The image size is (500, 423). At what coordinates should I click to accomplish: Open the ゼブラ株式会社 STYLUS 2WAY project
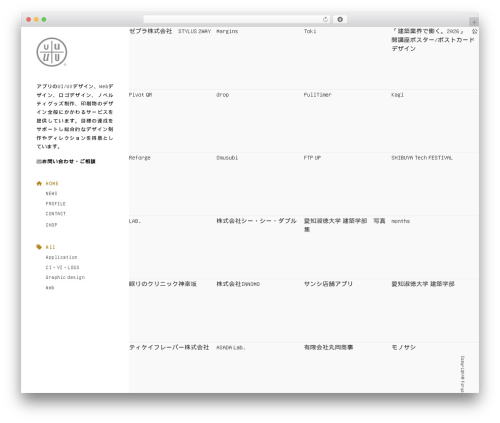pos(170,31)
